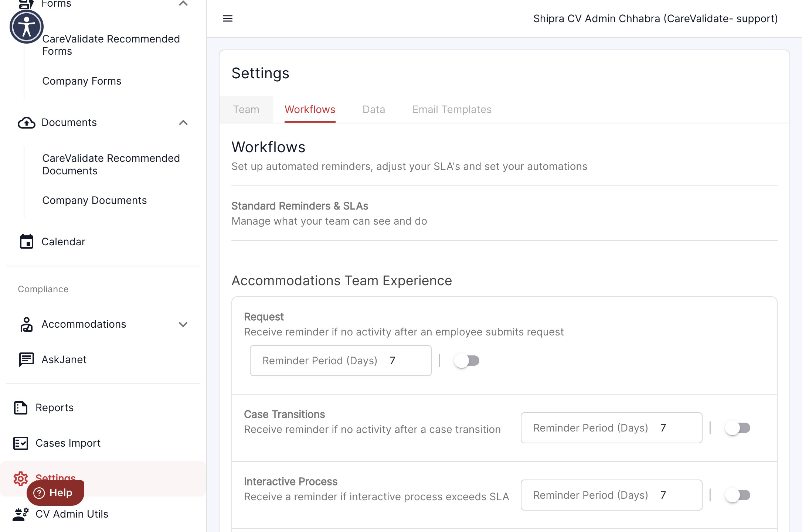Click the Calendar icon in sidebar
The height and width of the screenshot is (532, 802).
(27, 242)
